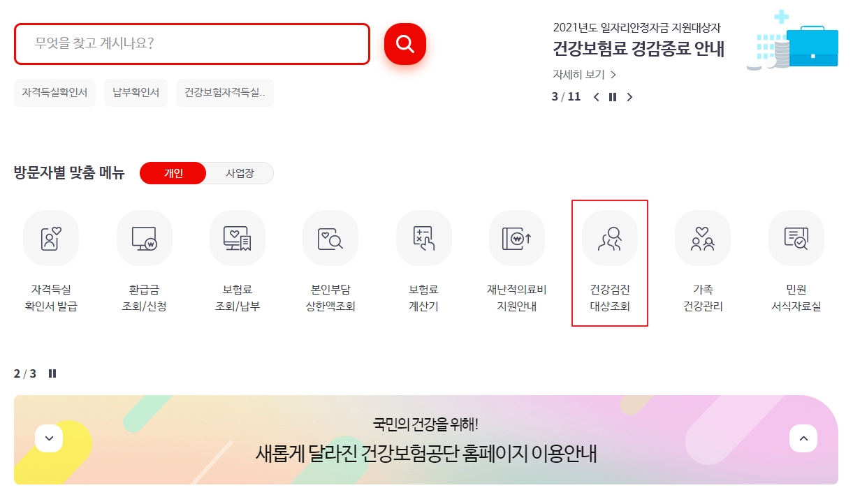Click the red search magnifier button
This screenshot has width=853, height=504.
[x=404, y=44]
